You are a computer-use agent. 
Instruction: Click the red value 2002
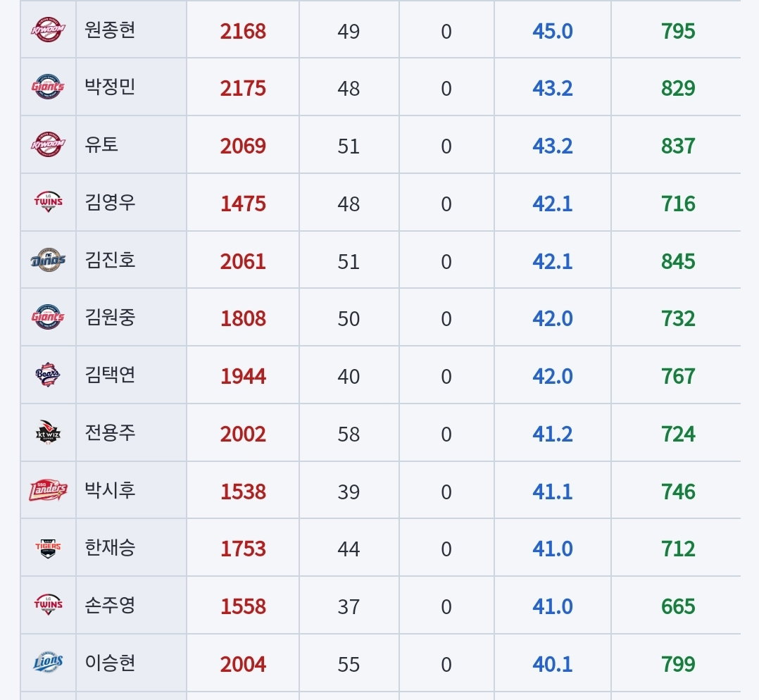tap(243, 435)
